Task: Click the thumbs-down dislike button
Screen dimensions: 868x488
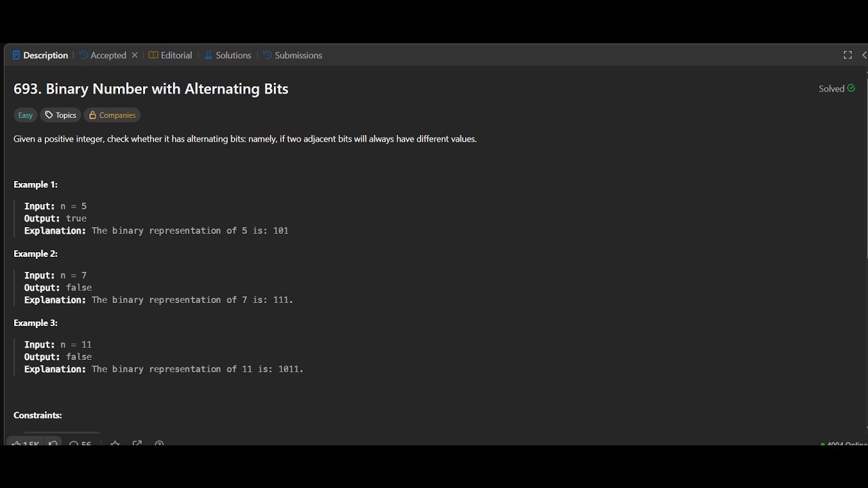Action: pyautogui.click(x=53, y=444)
